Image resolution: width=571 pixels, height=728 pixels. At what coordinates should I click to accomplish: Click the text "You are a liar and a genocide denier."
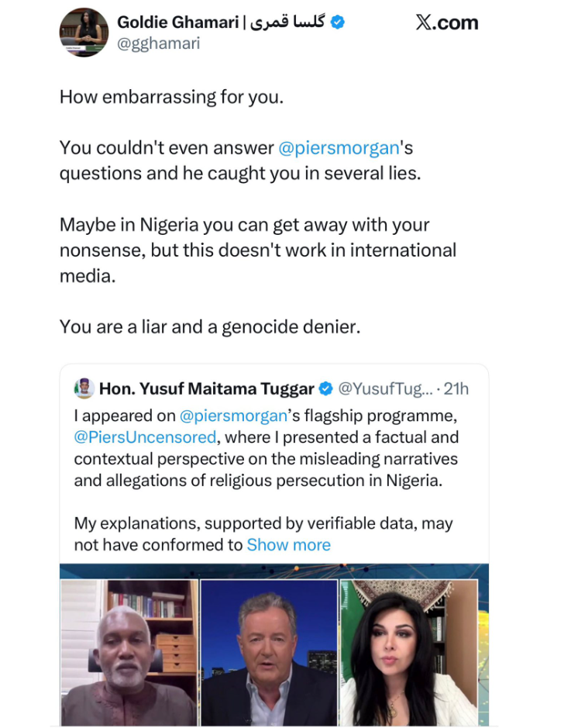point(210,326)
